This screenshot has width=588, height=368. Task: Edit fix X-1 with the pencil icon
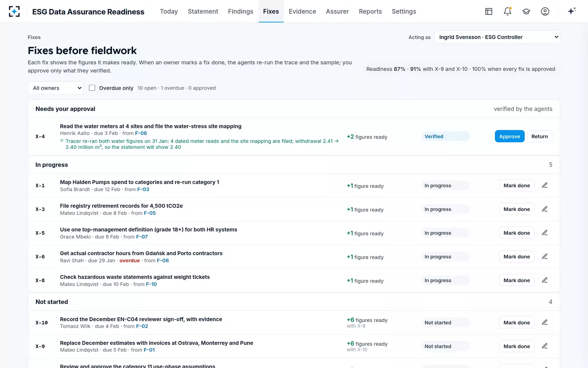coord(545,185)
